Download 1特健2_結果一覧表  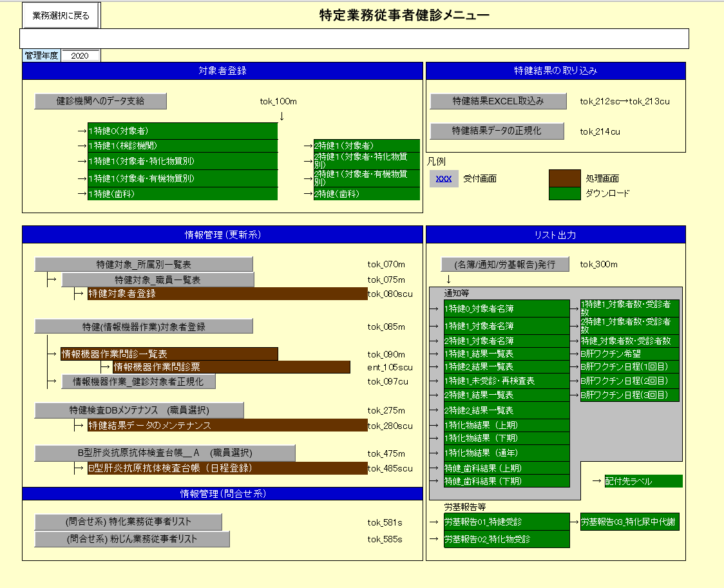click(506, 367)
